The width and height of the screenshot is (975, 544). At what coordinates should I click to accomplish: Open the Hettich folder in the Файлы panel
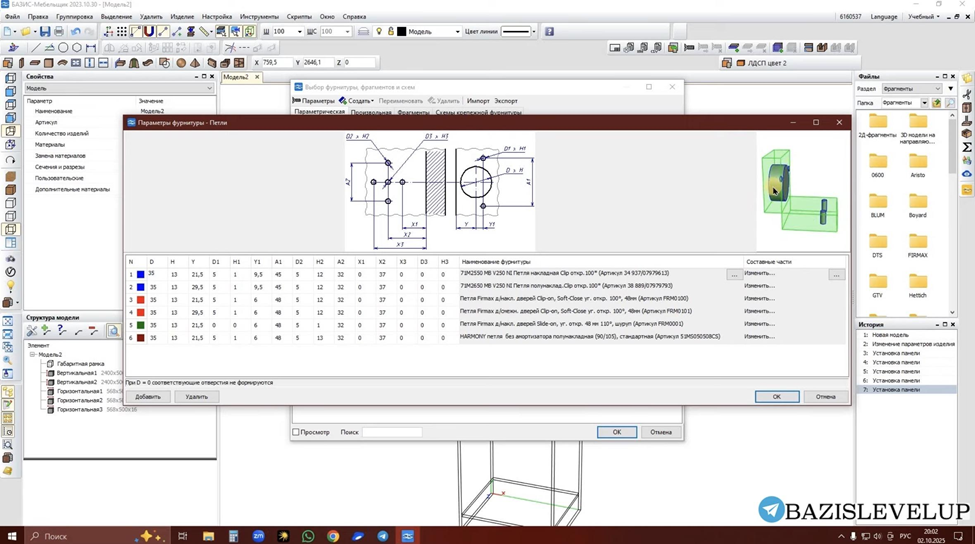tap(918, 286)
